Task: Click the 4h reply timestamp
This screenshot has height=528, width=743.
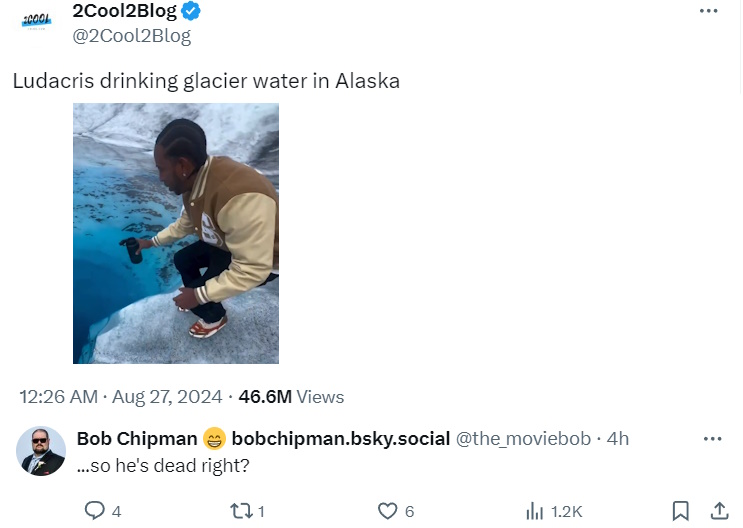Action: coord(618,439)
